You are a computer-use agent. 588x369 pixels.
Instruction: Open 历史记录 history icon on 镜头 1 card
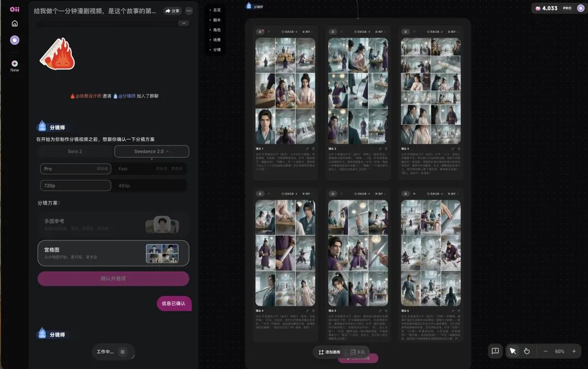[x=283, y=32]
